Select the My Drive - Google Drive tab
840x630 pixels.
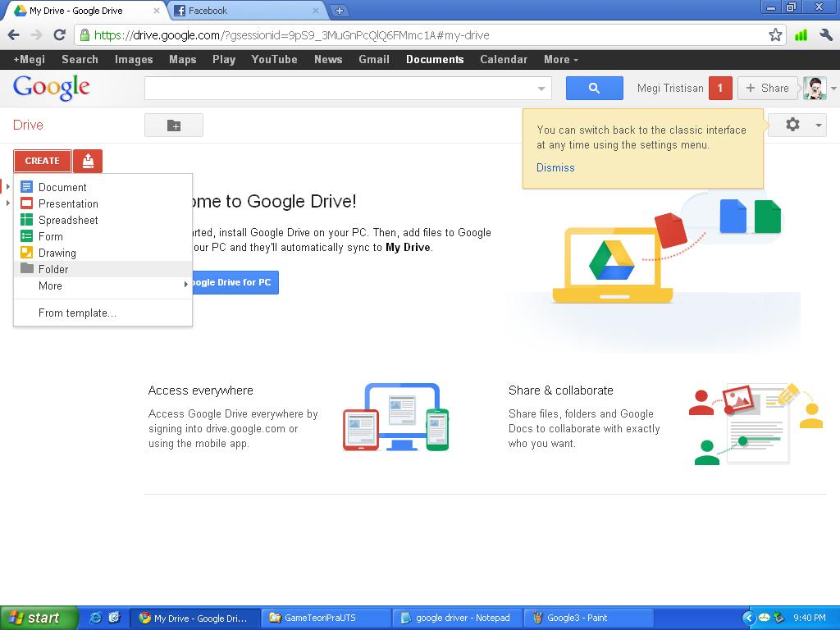tap(85, 11)
